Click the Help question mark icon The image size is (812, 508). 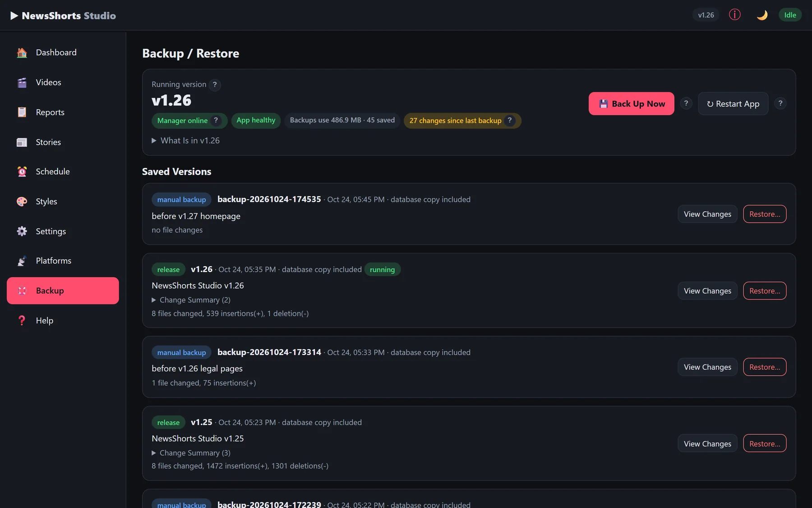(22, 321)
